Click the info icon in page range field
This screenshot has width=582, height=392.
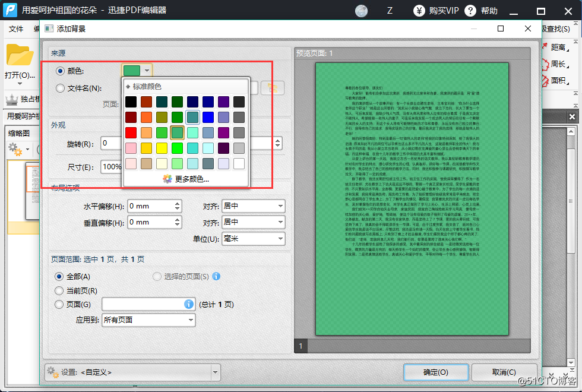coord(189,304)
